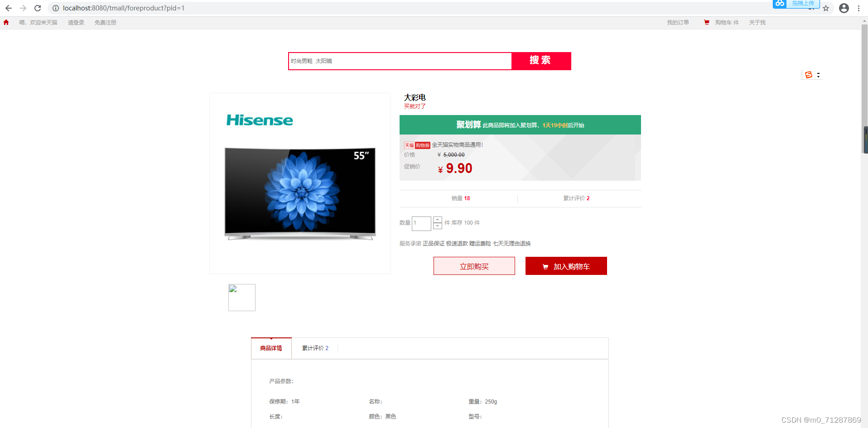Expand the screenshot tool dropdown arrow
This screenshot has width=868, height=428.
click(x=818, y=75)
